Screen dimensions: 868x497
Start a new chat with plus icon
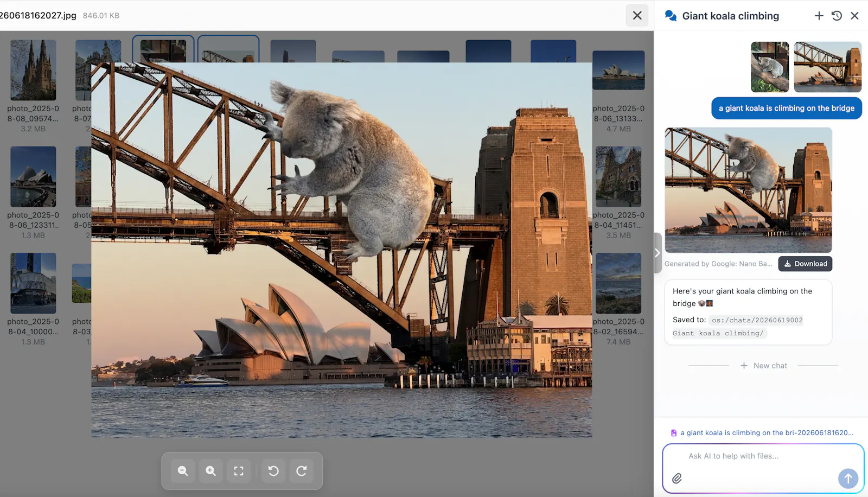click(x=819, y=16)
